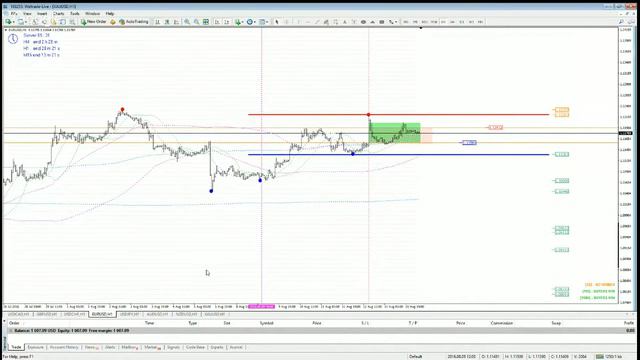
Task: Select the Text tool
Action: pos(345,22)
